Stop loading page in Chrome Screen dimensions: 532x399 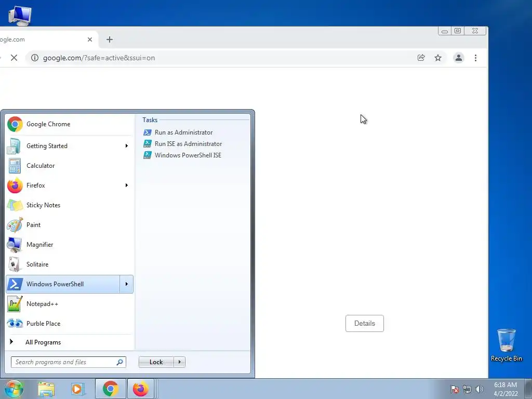pyautogui.click(x=14, y=58)
